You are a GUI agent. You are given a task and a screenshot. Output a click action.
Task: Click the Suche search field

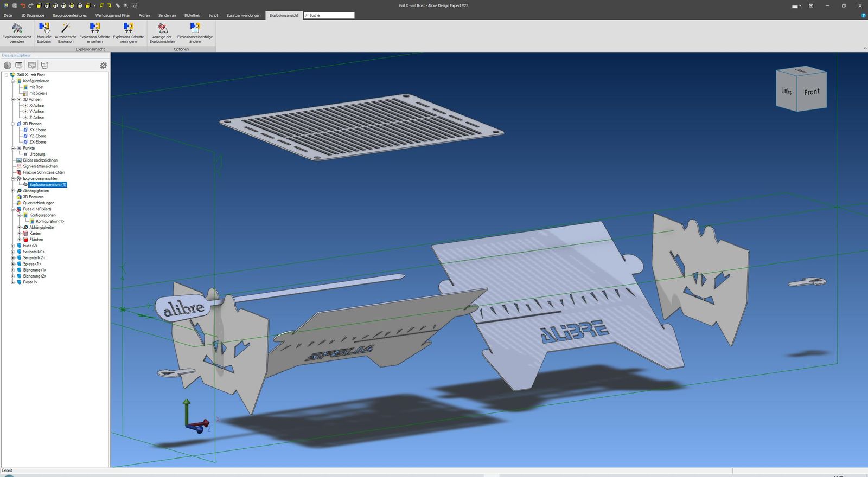[x=329, y=15]
